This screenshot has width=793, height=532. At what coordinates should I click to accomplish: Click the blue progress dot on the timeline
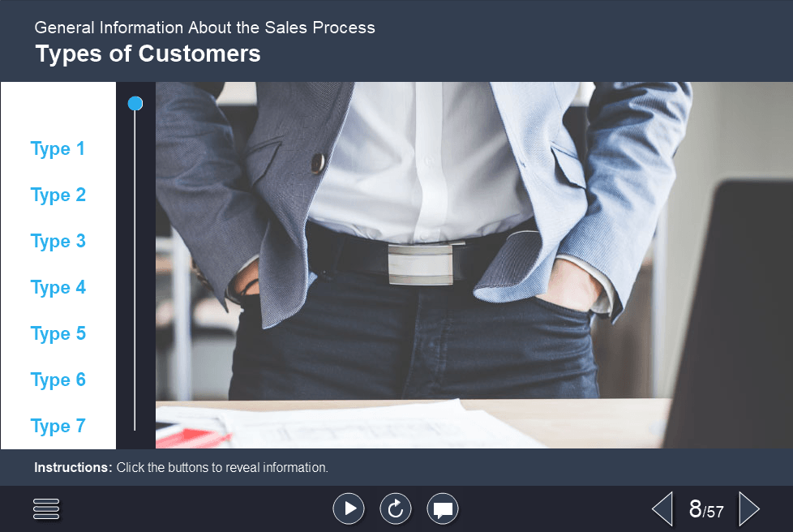(135, 103)
